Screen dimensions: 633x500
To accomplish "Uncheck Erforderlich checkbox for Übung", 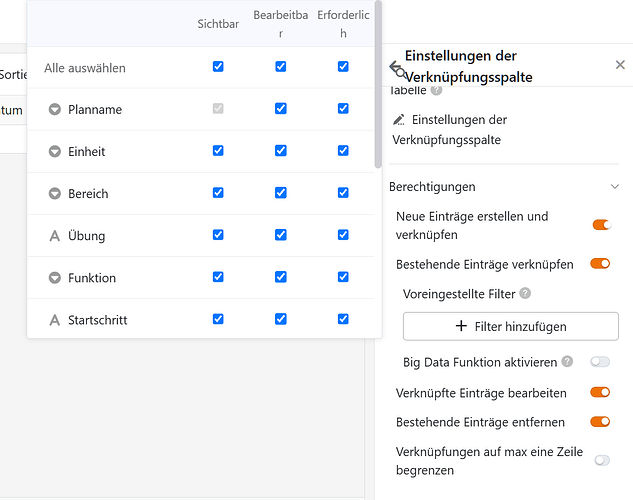I will pyautogui.click(x=343, y=235).
